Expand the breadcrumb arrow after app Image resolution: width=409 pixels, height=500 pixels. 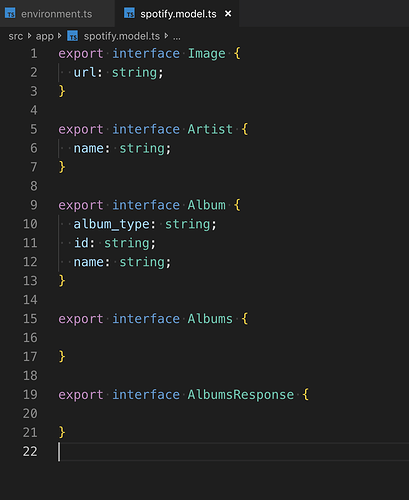click(x=60, y=36)
